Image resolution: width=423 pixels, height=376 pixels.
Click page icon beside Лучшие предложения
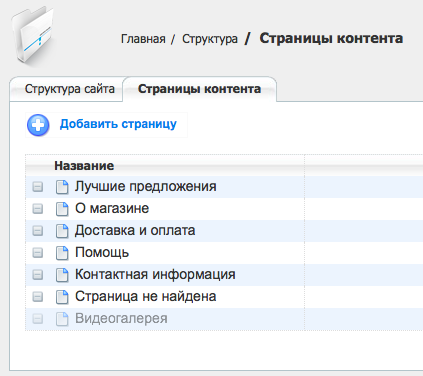tap(62, 187)
